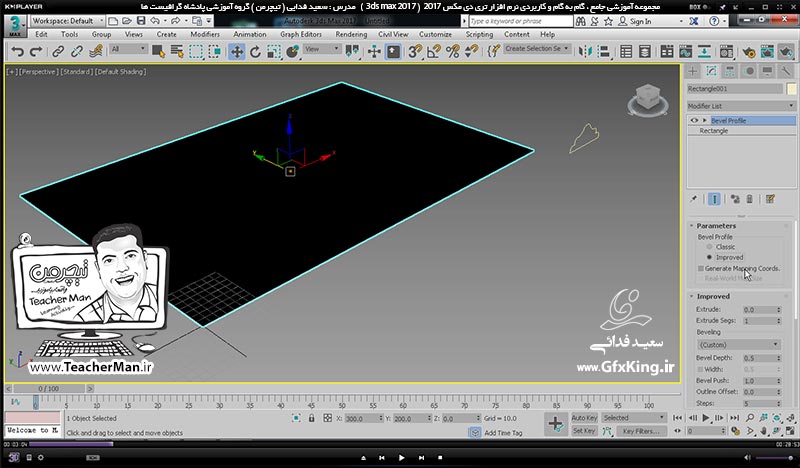The width and height of the screenshot is (800, 468).
Task: Switch to the Motion panel tab
Action: click(749, 71)
